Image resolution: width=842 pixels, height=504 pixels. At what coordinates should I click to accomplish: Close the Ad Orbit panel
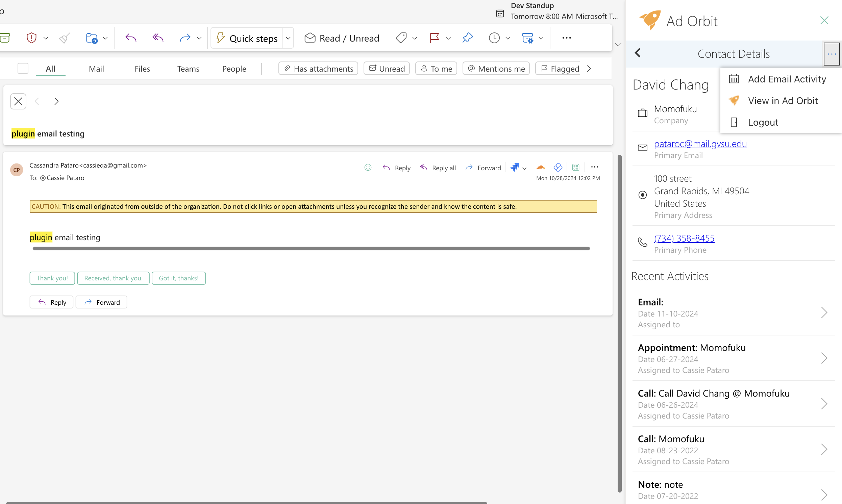point(824,21)
